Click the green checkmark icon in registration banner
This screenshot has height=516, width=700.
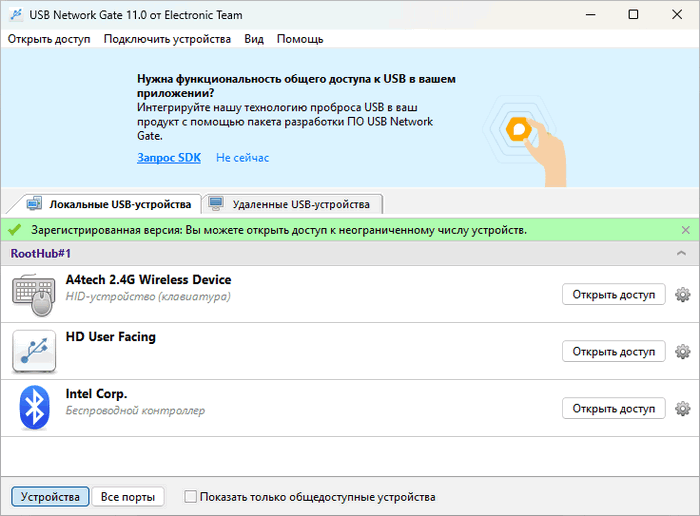click(15, 230)
